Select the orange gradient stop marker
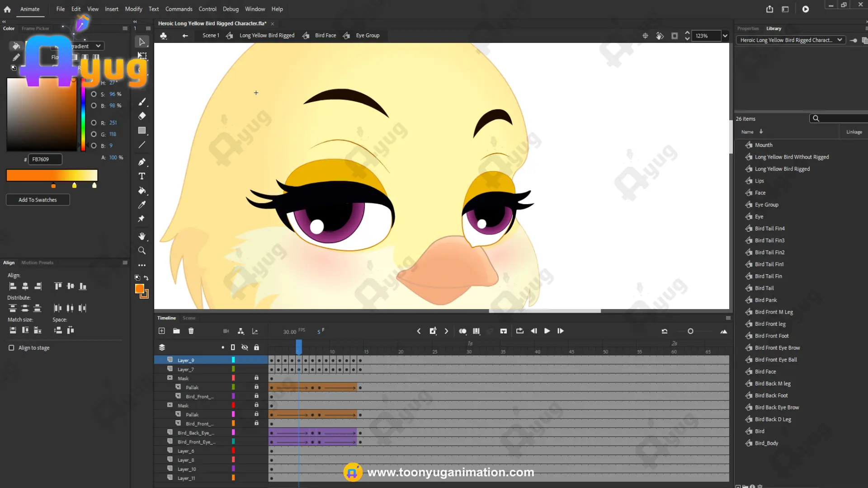The image size is (868, 488). pos(53,186)
